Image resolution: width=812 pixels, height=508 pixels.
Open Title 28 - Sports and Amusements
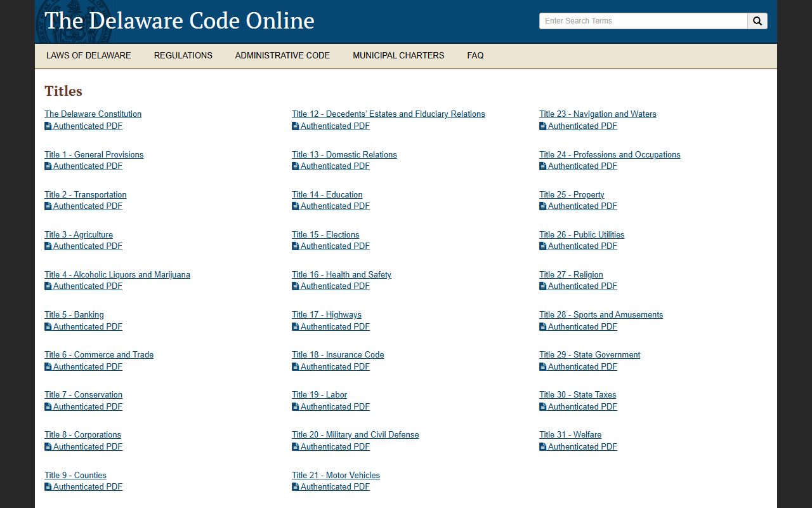tap(601, 314)
